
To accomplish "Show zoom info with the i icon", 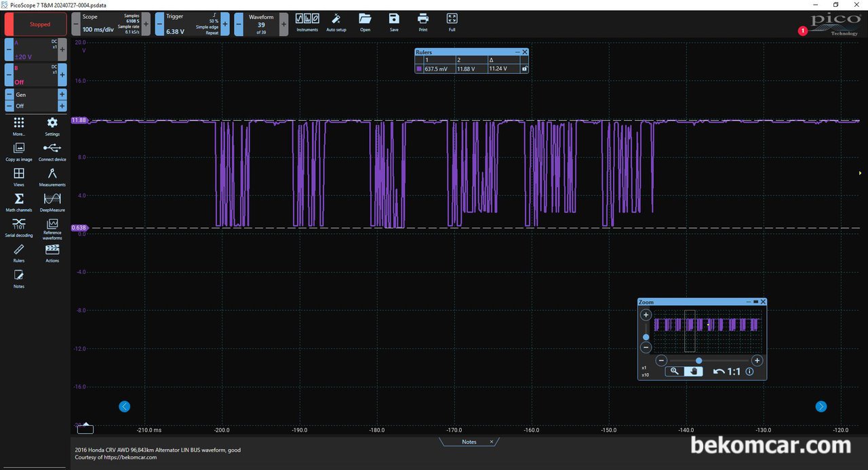I will pos(749,372).
